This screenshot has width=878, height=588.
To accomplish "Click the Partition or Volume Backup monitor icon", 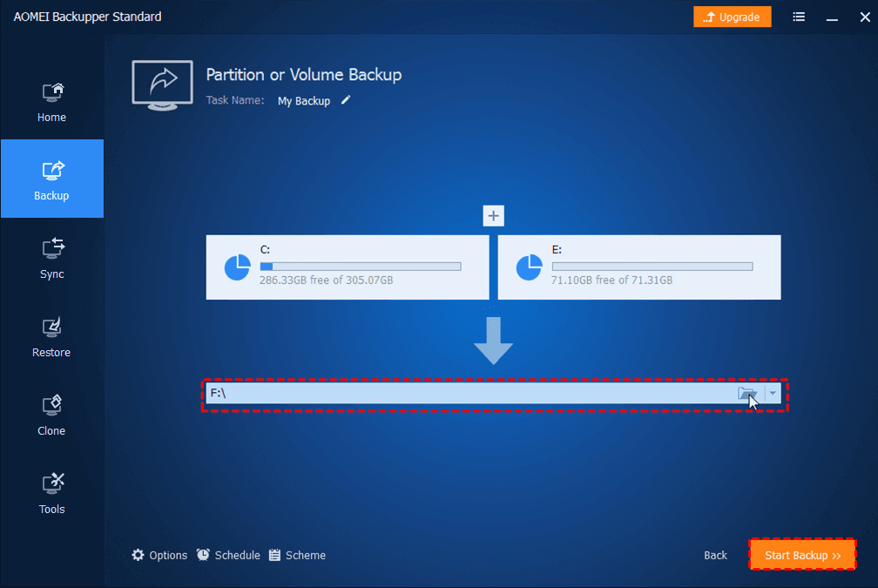I will 162,85.
